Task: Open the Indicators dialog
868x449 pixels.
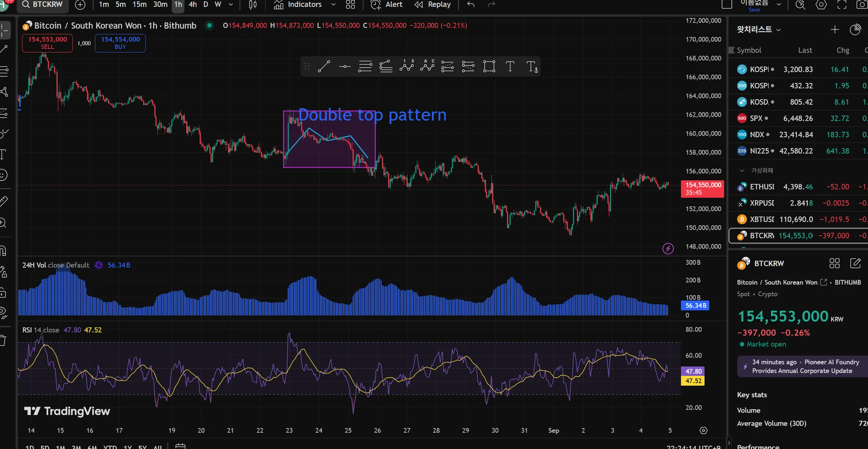Action: pyautogui.click(x=298, y=5)
